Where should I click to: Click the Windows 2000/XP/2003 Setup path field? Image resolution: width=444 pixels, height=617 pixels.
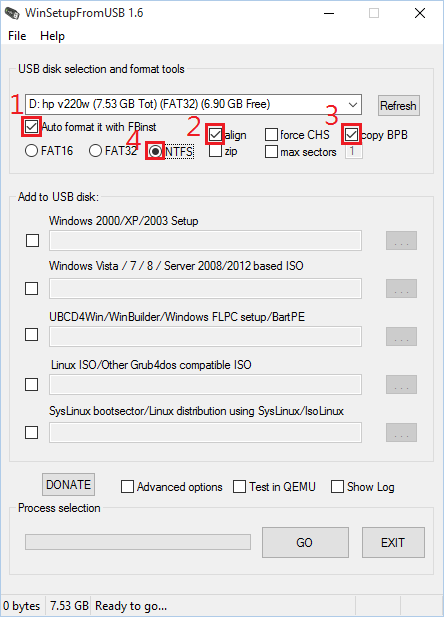point(205,240)
